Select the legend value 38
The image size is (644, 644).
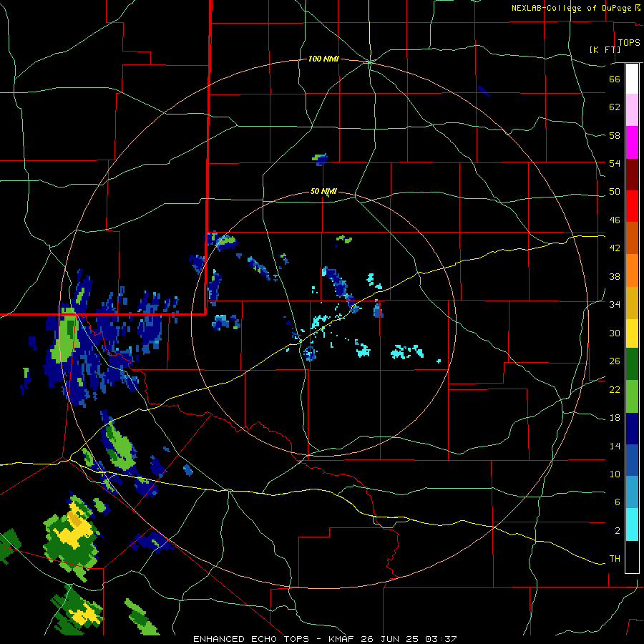pyautogui.click(x=615, y=276)
